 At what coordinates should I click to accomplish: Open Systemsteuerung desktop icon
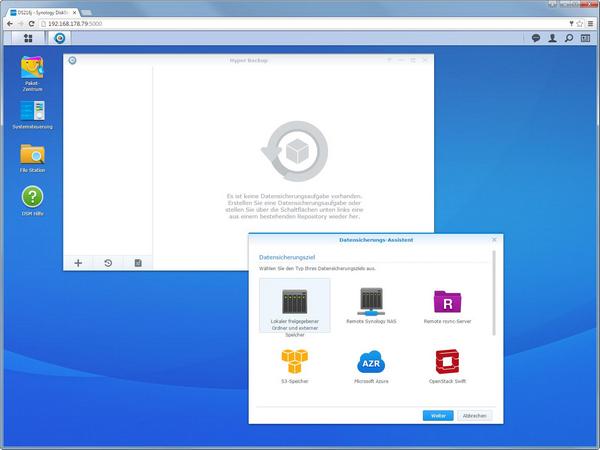pyautogui.click(x=32, y=115)
